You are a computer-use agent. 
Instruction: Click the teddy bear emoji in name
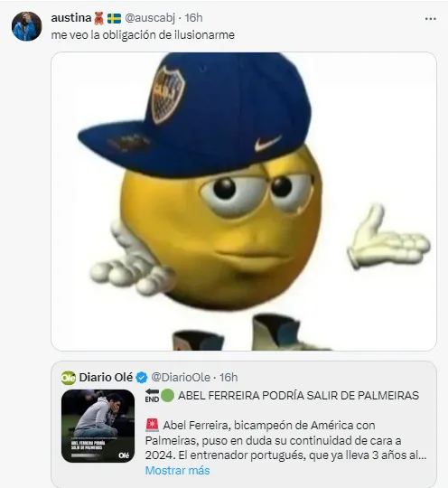point(99,18)
